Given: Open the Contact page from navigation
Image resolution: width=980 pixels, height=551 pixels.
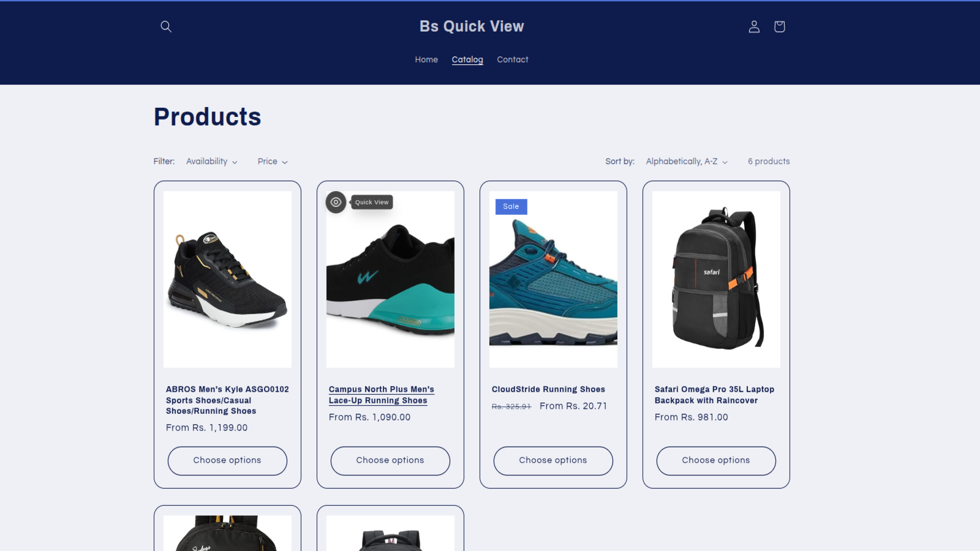Looking at the screenshot, I should [512, 59].
